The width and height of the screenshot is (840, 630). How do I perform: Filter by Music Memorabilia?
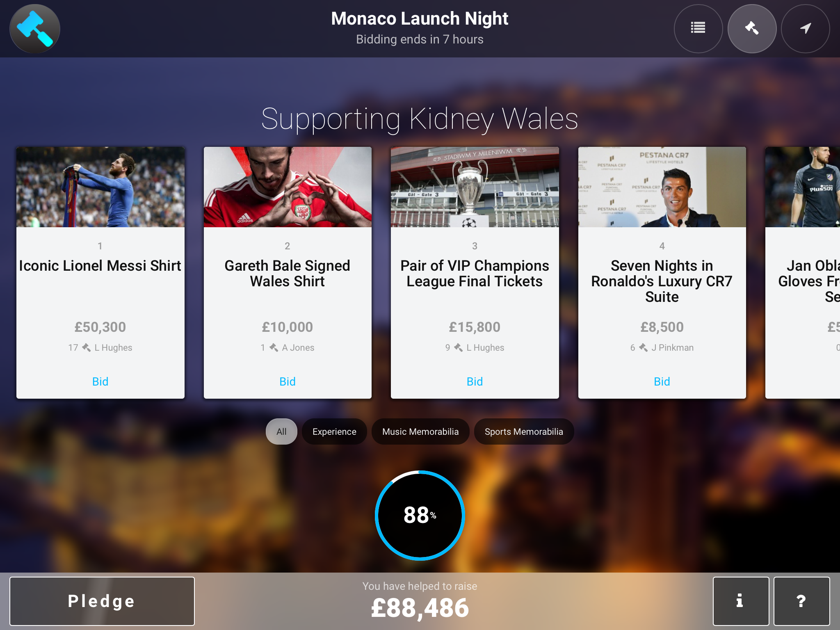coord(420,431)
